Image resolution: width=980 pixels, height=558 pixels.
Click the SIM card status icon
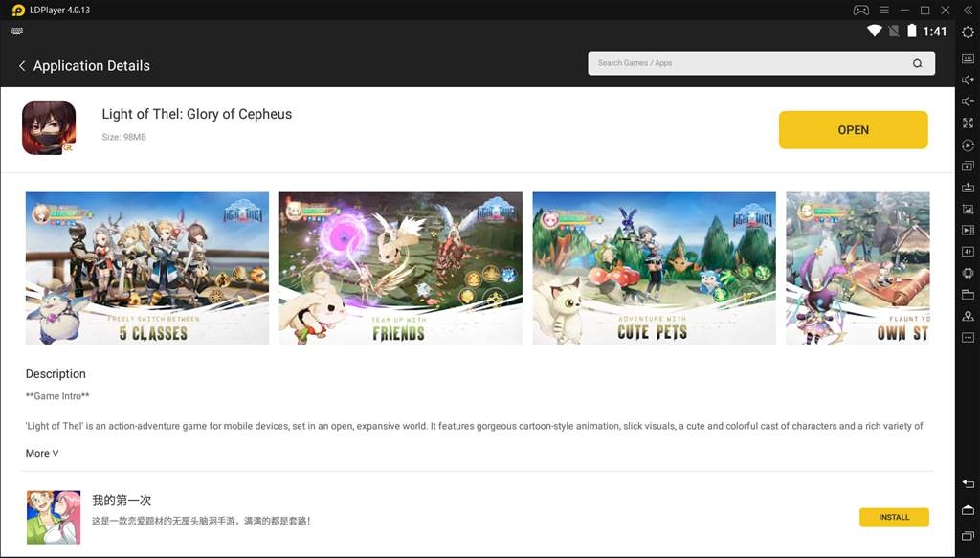click(x=895, y=32)
